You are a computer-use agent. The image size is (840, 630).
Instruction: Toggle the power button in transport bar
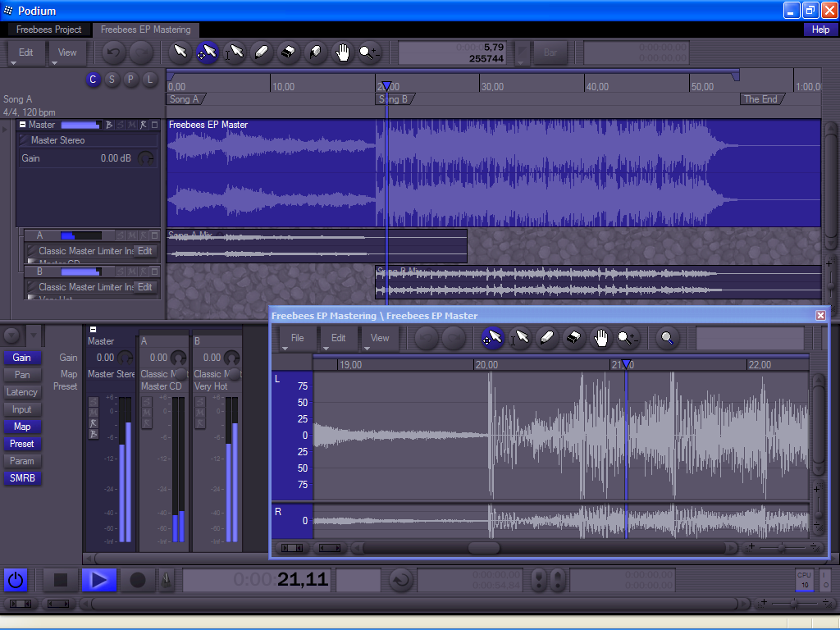tap(16, 580)
